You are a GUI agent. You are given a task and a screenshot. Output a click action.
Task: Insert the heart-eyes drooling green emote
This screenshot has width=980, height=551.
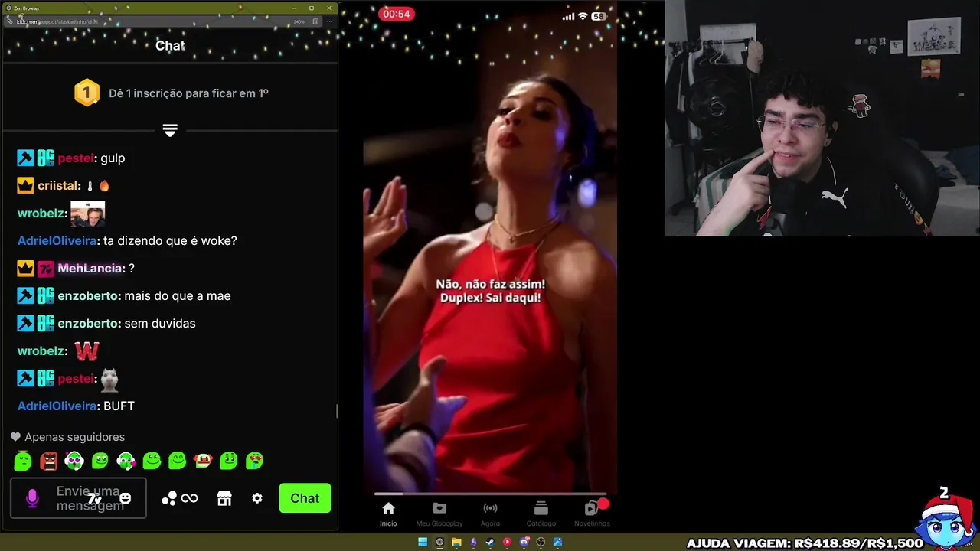[x=254, y=461]
